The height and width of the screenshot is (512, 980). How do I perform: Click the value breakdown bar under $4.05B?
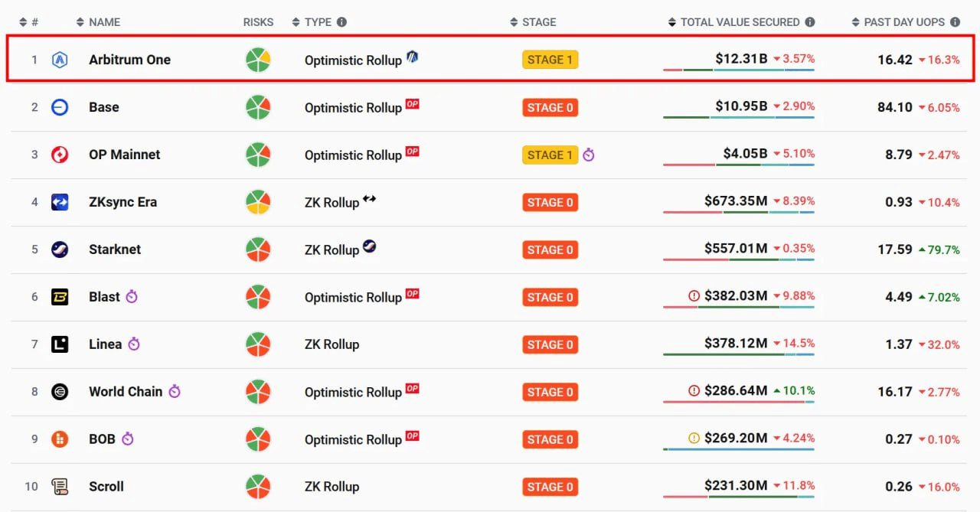point(739,165)
